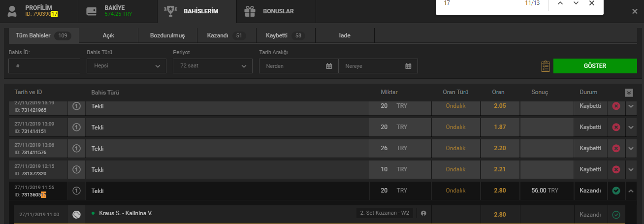Expand bet row with odds 2.05
644x224 pixels.
point(631,106)
